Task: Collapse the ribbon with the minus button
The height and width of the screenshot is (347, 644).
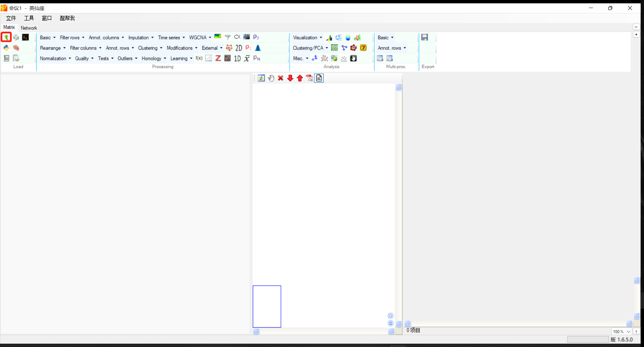Action: click(x=636, y=27)
